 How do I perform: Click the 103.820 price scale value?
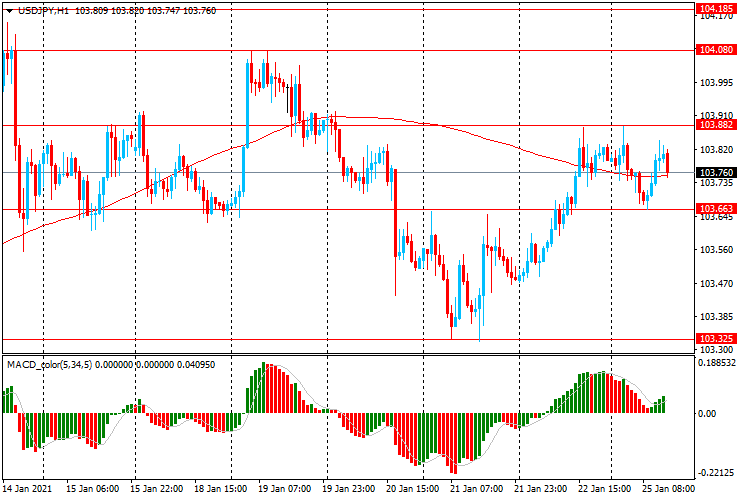[716, 150]
